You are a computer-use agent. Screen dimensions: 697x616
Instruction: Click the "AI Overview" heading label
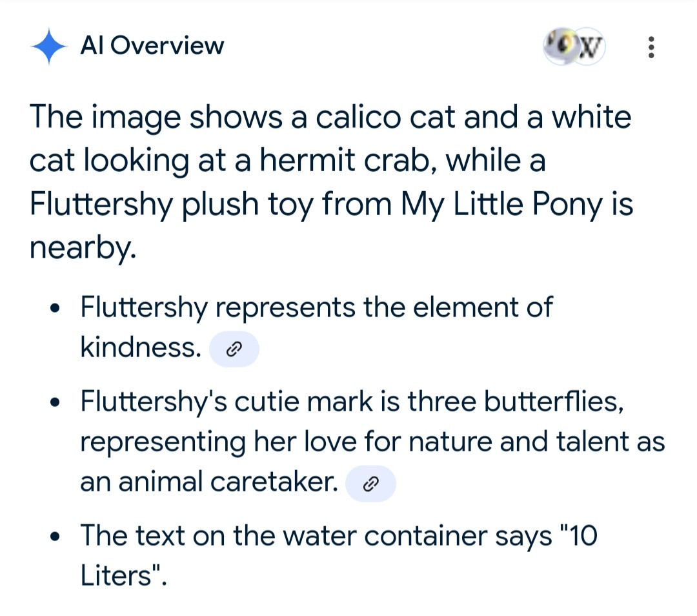(152, 46)
